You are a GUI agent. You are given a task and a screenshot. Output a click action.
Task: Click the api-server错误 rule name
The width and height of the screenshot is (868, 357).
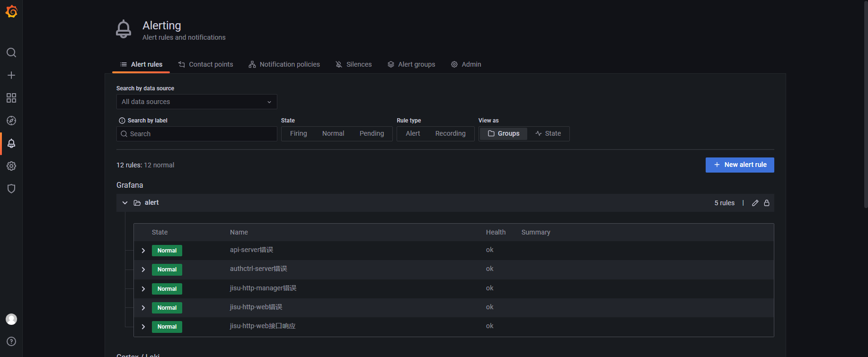251,250
